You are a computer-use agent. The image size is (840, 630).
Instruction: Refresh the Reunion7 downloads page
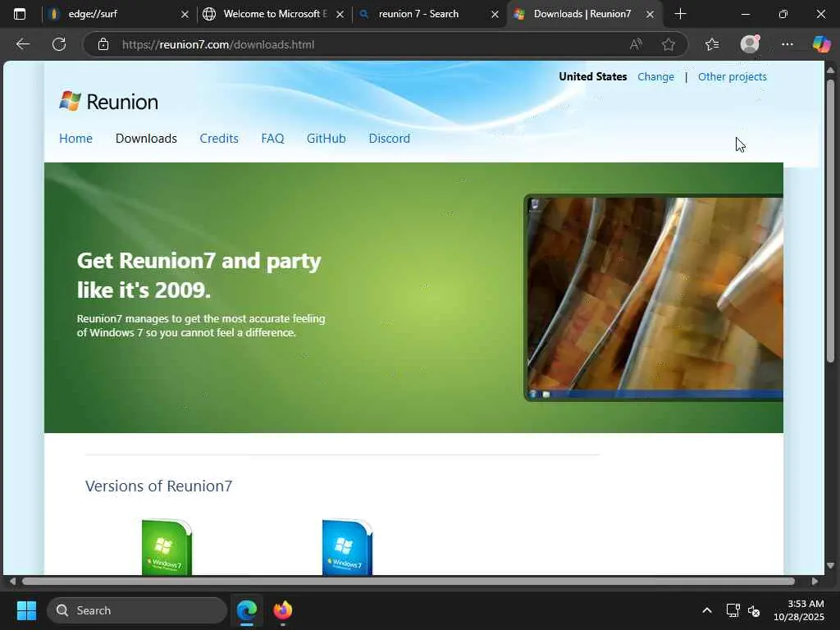[x=59, y=44]
